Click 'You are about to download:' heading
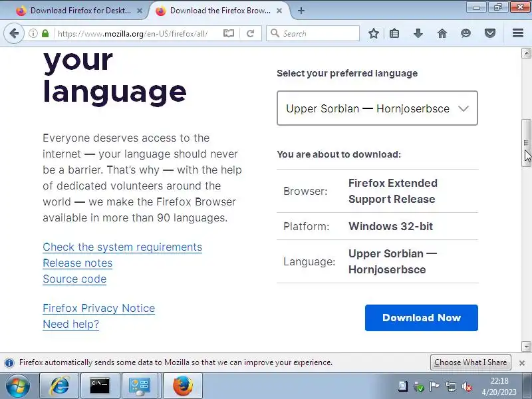Viewport: 532px width, 399px height. click(x=338, y=154)
